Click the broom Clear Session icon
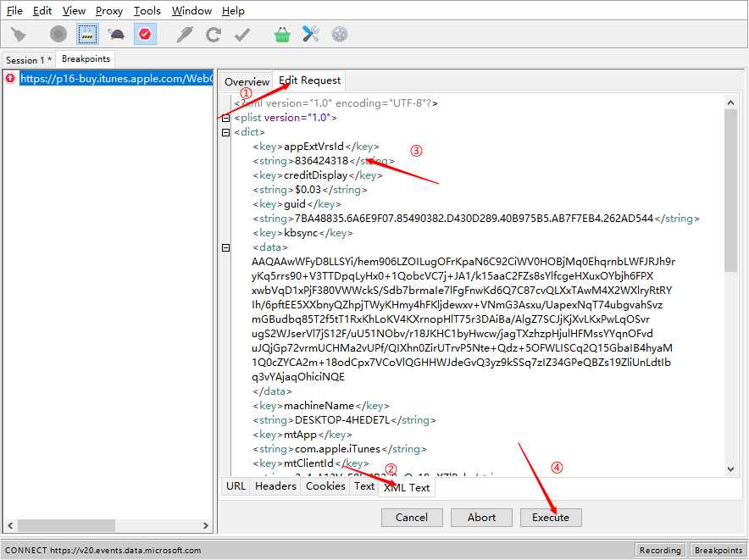Viewport: 749px width, 560px height. (19, 35)
